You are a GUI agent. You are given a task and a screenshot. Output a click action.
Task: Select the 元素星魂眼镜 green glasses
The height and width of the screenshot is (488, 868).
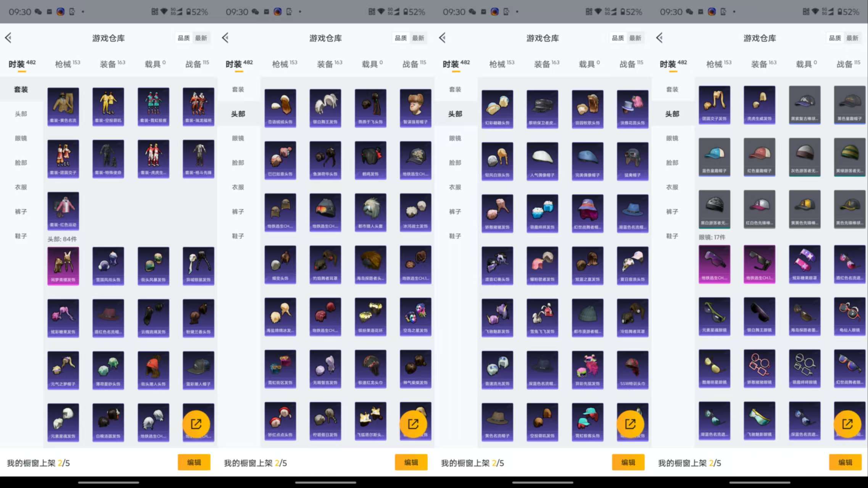pos(714,317)
